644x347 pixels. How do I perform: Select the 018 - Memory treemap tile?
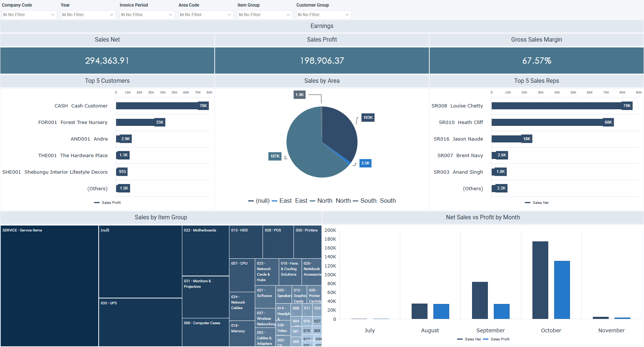tap(242, 334)
